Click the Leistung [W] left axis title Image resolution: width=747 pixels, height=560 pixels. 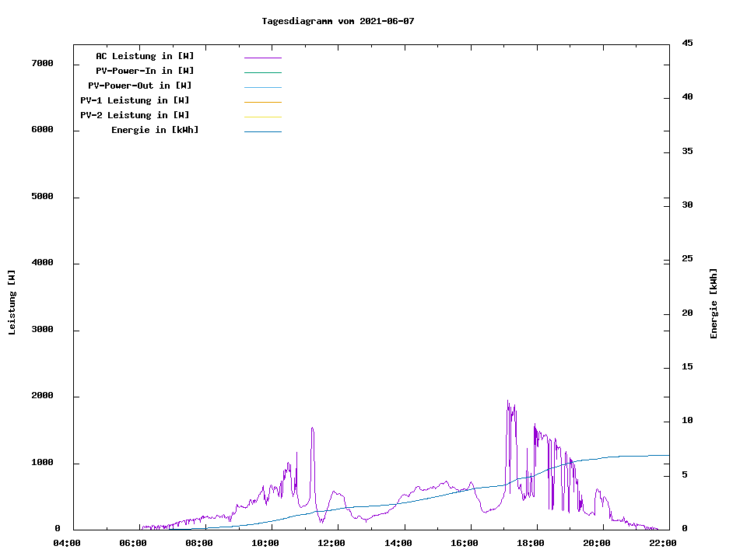tap(12, 303)
